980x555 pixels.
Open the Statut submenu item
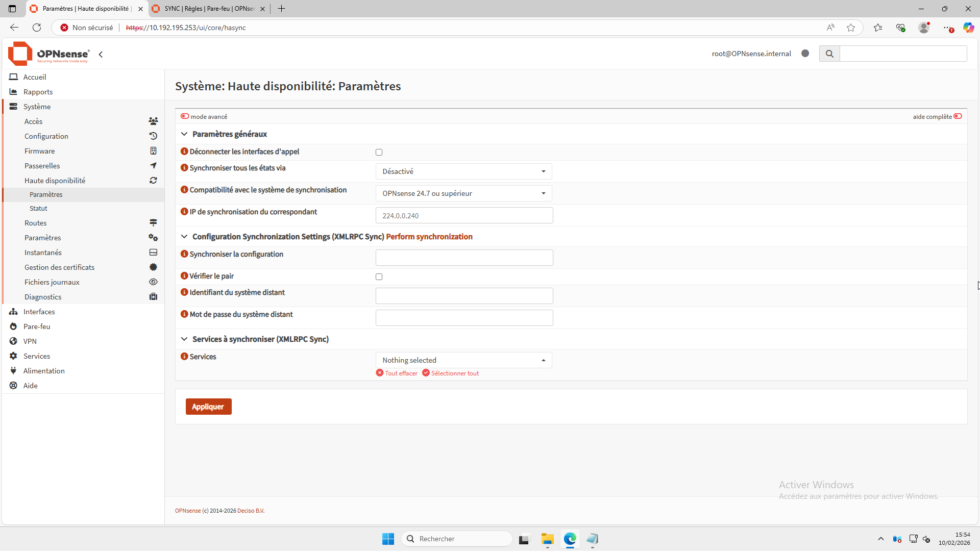(x=38, y=209)
